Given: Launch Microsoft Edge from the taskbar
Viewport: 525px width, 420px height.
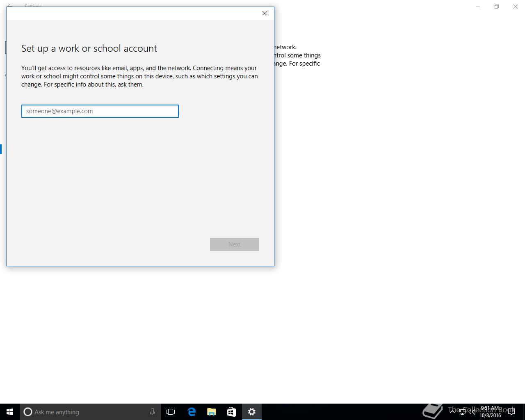Looking at the screenshot, I should [192, 412].
